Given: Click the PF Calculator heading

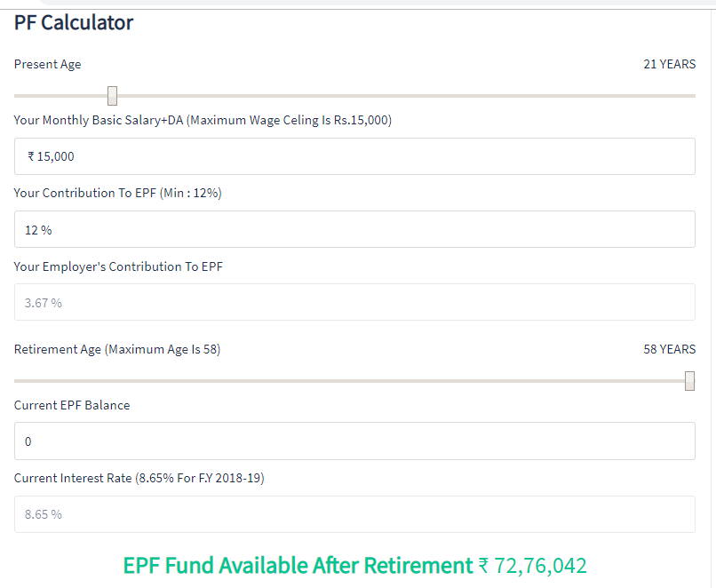Looking at the screenshot, I should [74, 23].
